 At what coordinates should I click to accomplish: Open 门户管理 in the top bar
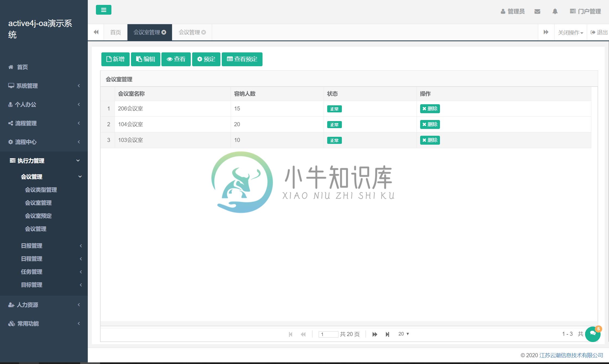coord(585,11)
